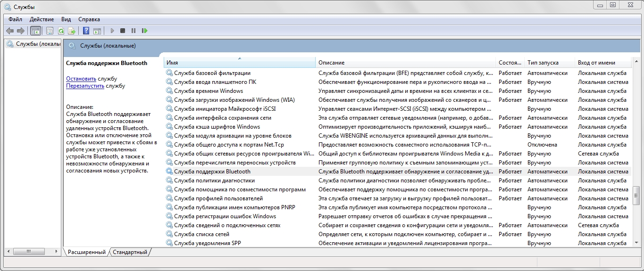This screenshot has height=271, width=644.
Task: Sort by the Имя column header
Action: point(240,62)
